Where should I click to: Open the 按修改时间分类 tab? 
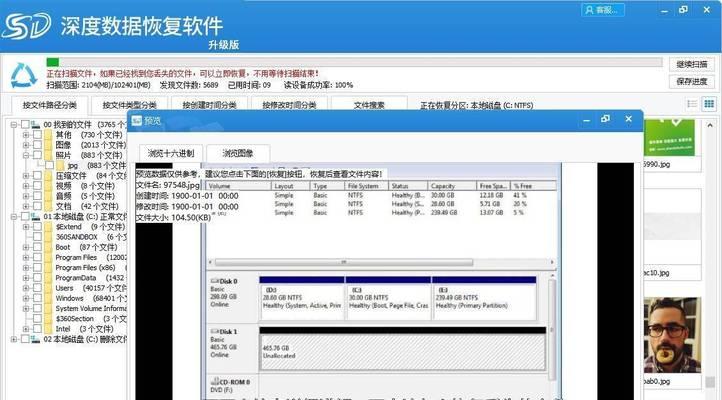pos(289,105)
